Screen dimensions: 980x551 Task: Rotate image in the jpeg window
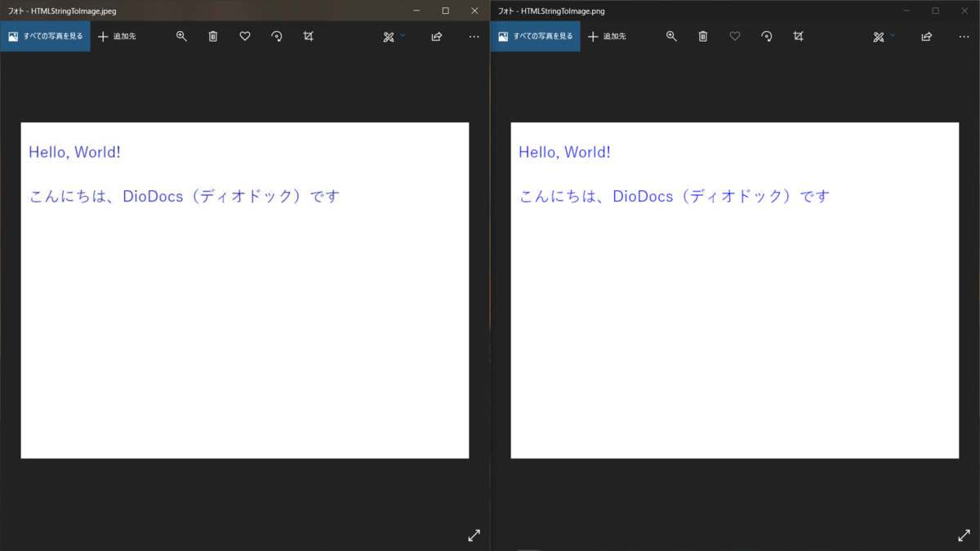click(x=277, y=37)
